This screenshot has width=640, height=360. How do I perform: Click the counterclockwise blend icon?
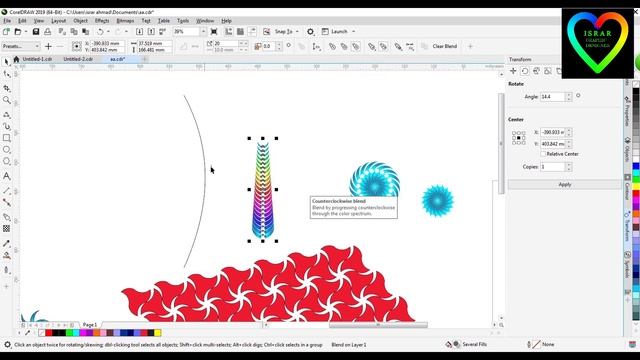tap(356, 47)
